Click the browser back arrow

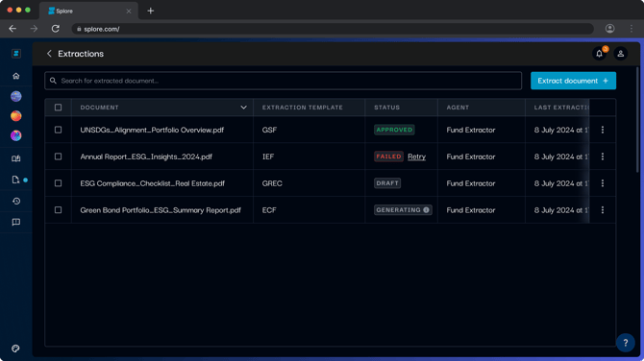[12, 29]
